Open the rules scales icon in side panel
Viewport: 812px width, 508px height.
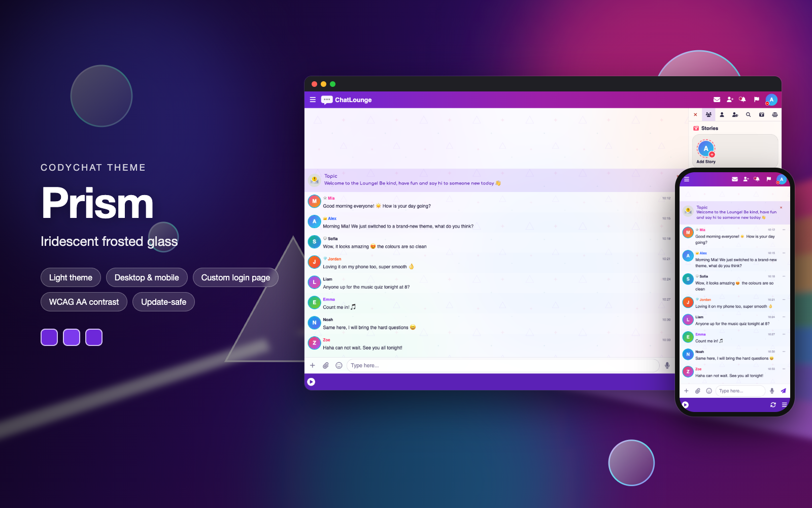pyautogui.click(x=774, y=115)
